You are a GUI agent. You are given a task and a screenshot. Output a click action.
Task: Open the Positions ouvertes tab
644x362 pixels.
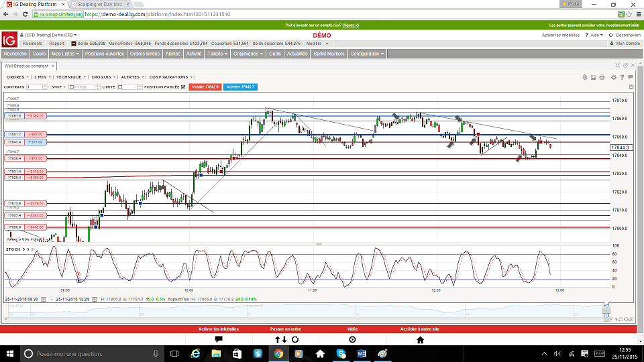coord(104,54)
